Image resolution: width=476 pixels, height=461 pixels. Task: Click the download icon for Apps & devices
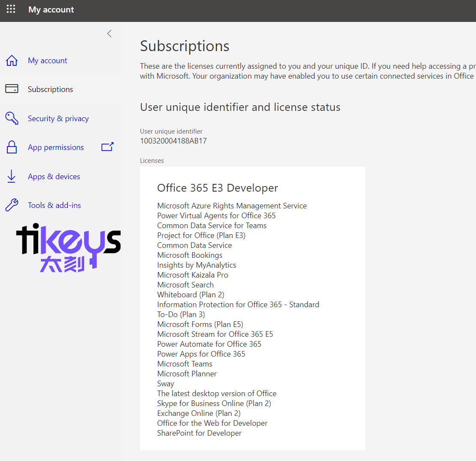(12, 177)
